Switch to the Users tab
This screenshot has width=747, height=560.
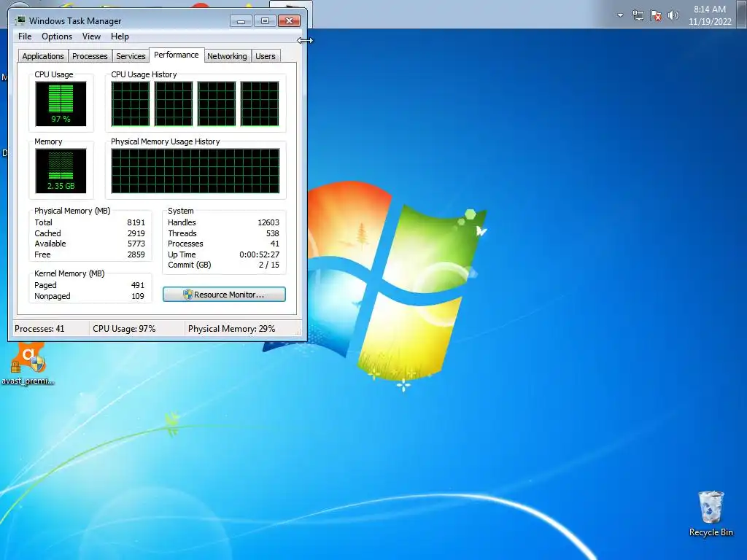coord(266,56)
